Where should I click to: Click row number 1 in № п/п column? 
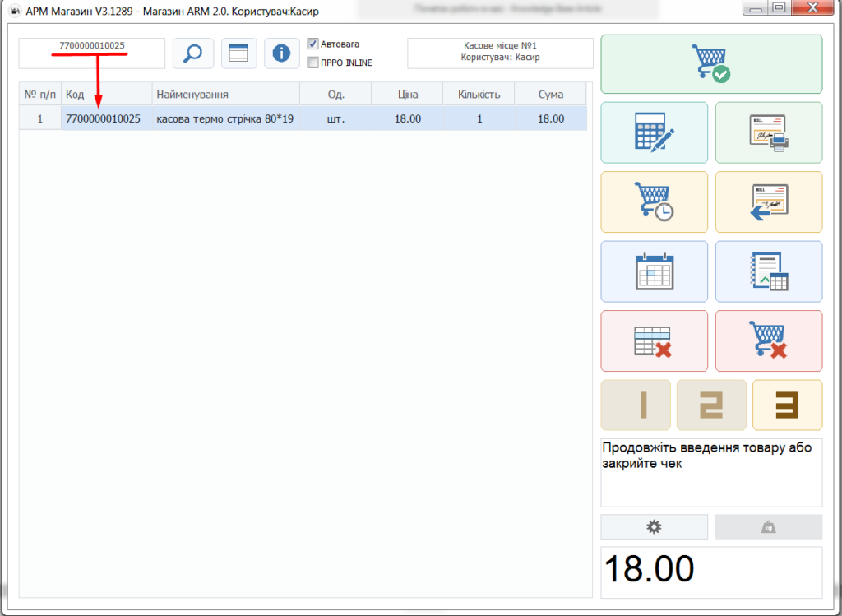pos(40,118)
